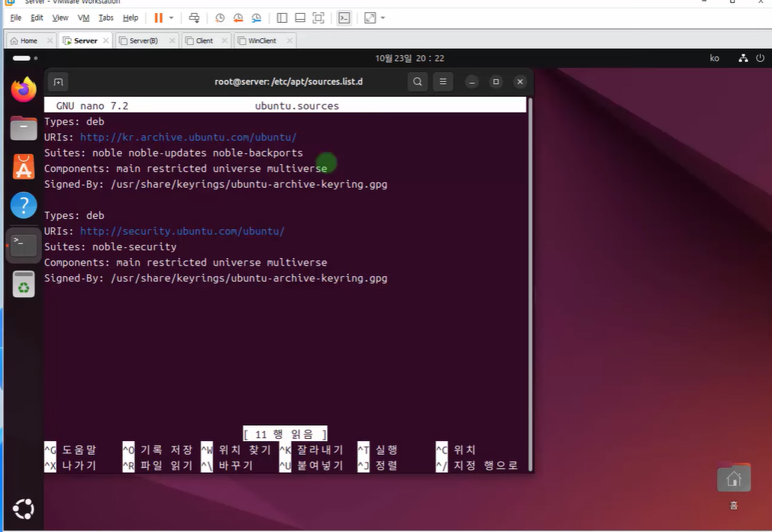
Task: Click the terminal vertical scrollbar
Action: 530,283
